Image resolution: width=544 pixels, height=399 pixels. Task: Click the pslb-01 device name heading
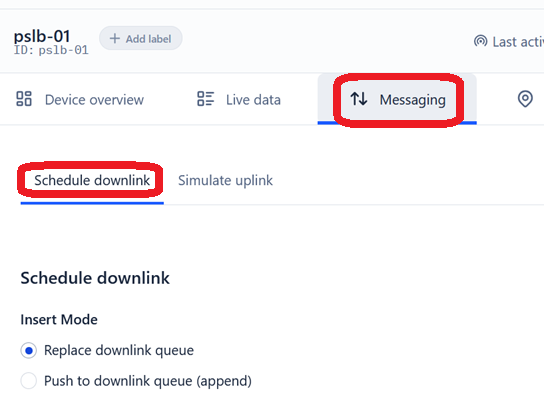click(x=42, y=36)
